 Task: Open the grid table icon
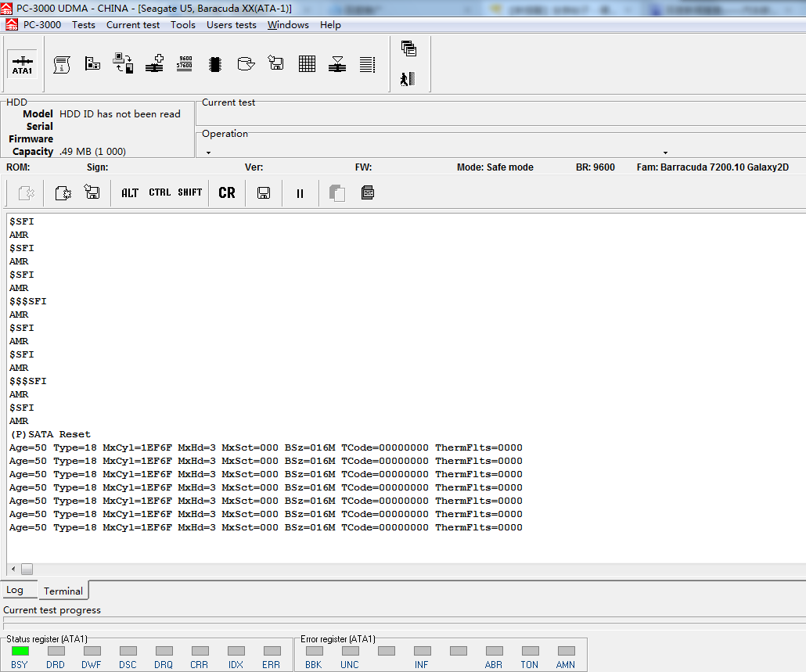tap(307, 63)
